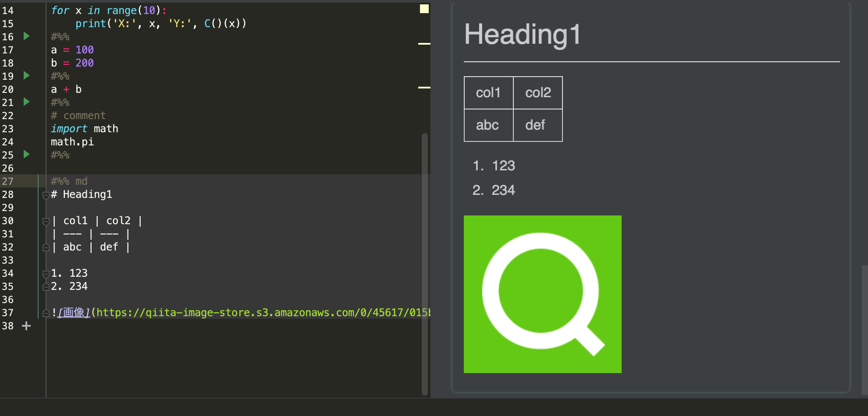Image resolution: width=868 pixels, height=416 pixels.
Task: Click the print statement on line 15
Action: point(161,24)
